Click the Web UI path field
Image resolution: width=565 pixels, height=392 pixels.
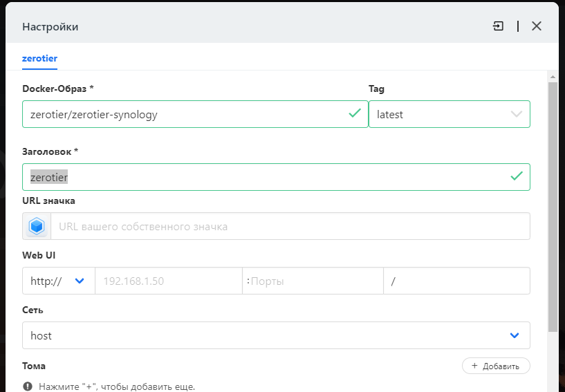tap(456, 281)
